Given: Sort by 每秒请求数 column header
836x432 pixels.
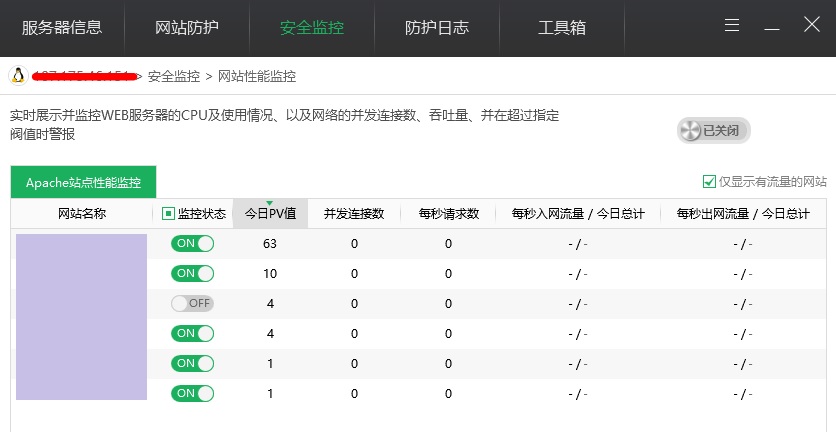Looking at the screenshot, I should 449,213.
